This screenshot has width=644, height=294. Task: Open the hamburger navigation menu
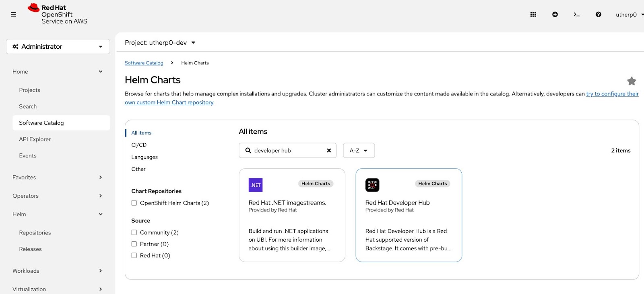tap(13, 14)
